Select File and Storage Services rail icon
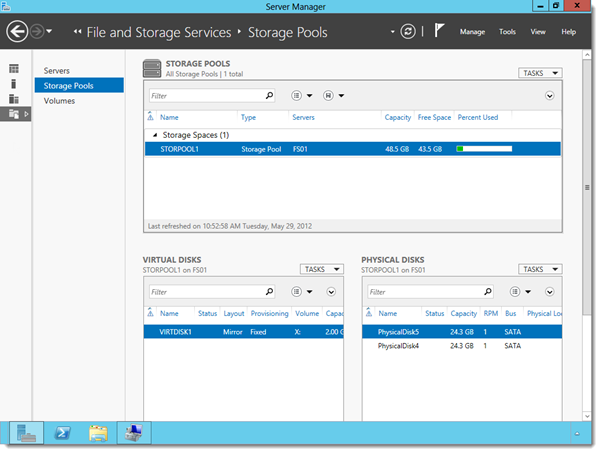 14,114
